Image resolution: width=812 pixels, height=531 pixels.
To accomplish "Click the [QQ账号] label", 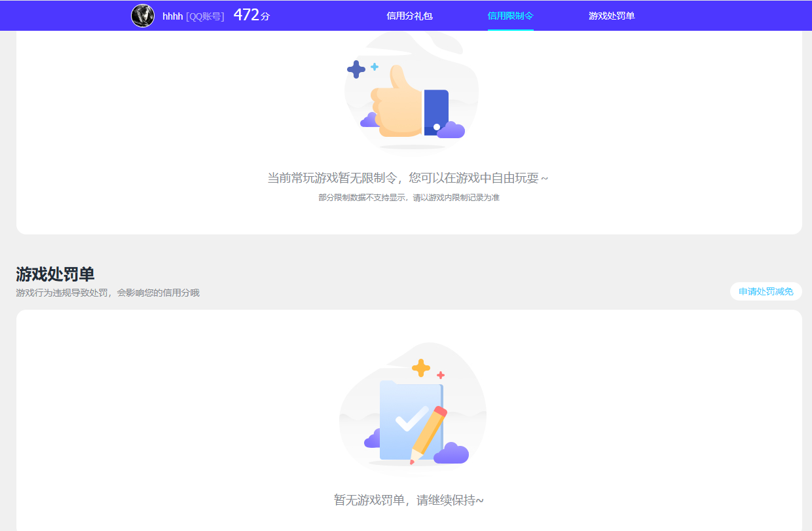I will point(205,16).
